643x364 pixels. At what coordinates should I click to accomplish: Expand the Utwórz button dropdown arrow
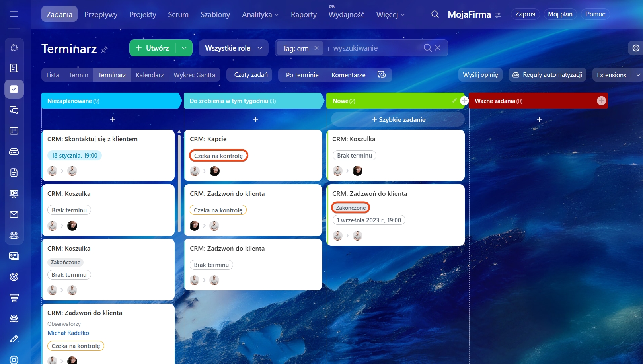pos(184,48)
